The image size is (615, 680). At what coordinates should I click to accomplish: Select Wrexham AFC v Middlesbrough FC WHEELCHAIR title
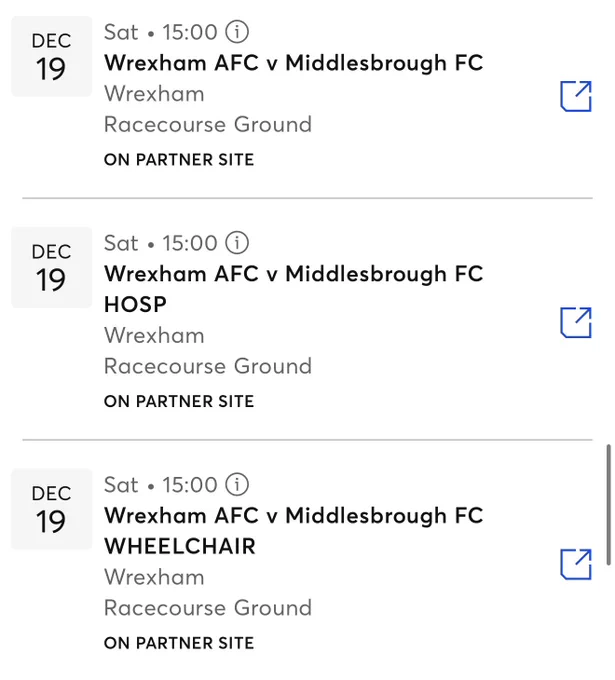click(294, 531)
